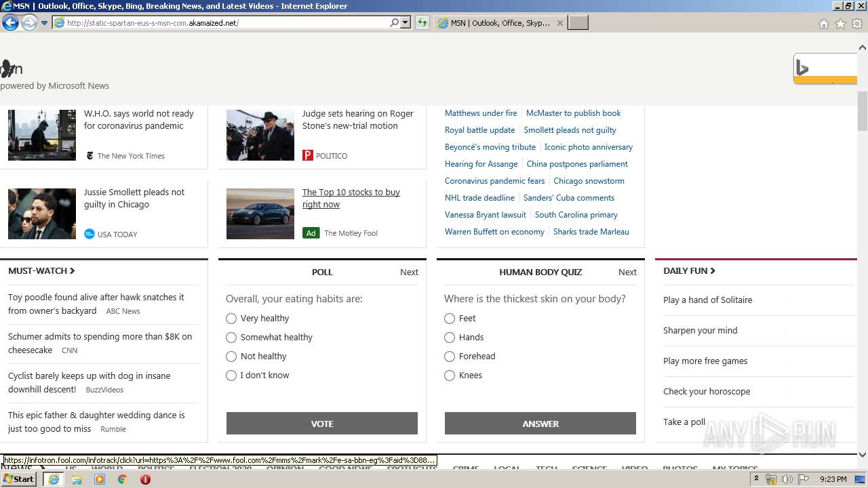Screen dimensions: 868x488
Task: Click the 9:23 PM taskbar clock
Action: tap(833, 479)
